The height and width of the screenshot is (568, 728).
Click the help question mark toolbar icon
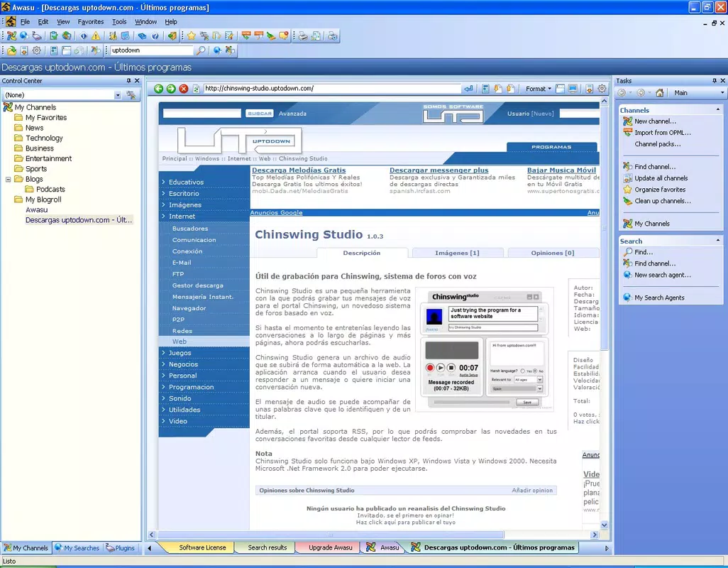point(155,35)
